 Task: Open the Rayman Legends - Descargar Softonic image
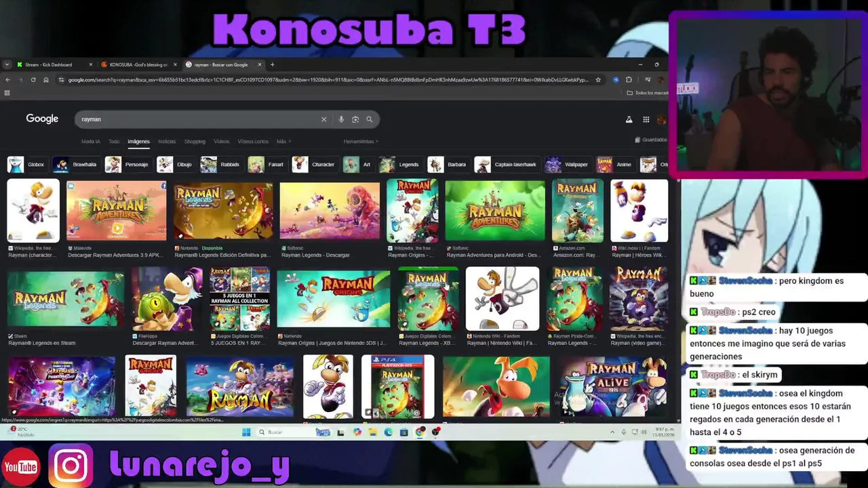[330, 211]
